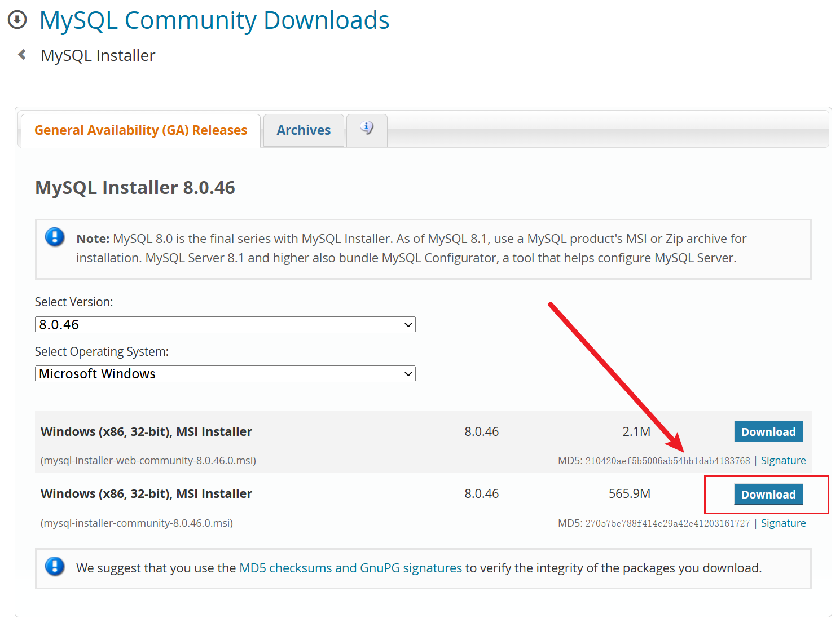Click the file name mysql-installer-web-community-8.0.46.0.msi
Viewport: 840px width, 622px height.
point(148,461)
